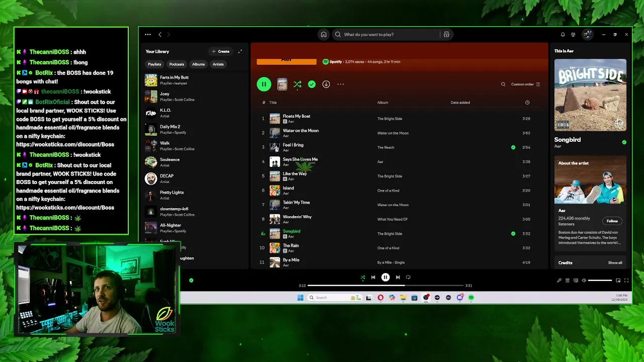The image size is (644, 362).
Task: Download the playlist with the arrow icon
Action: 326,84
